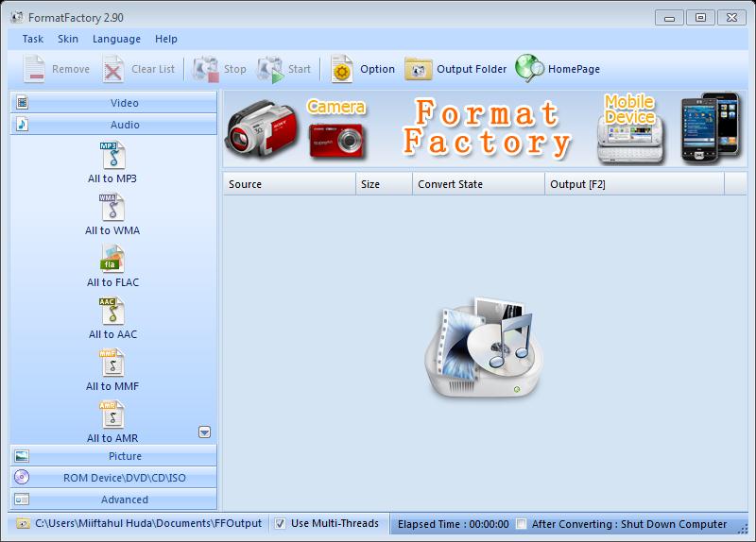Click the Source column header

tap(289, 184)
